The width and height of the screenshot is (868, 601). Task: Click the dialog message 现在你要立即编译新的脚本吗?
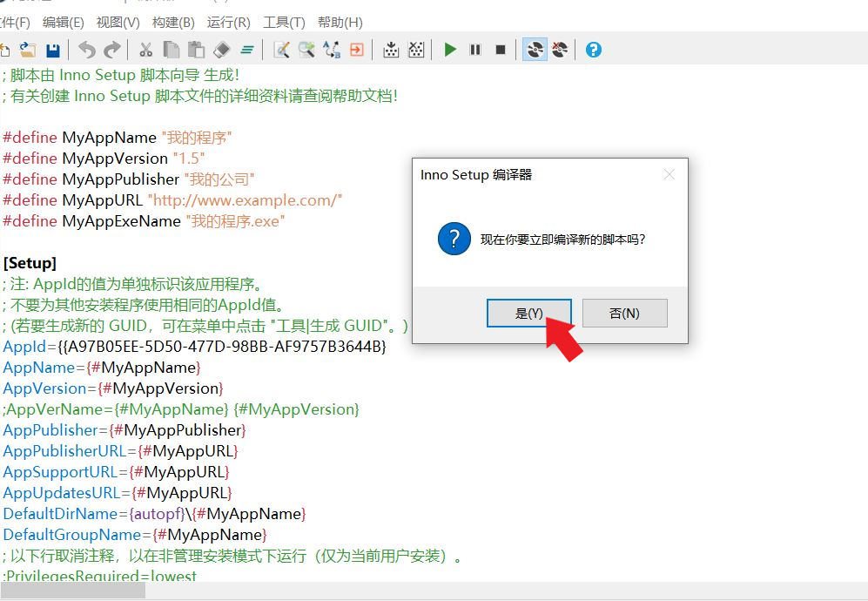point(562,240)
